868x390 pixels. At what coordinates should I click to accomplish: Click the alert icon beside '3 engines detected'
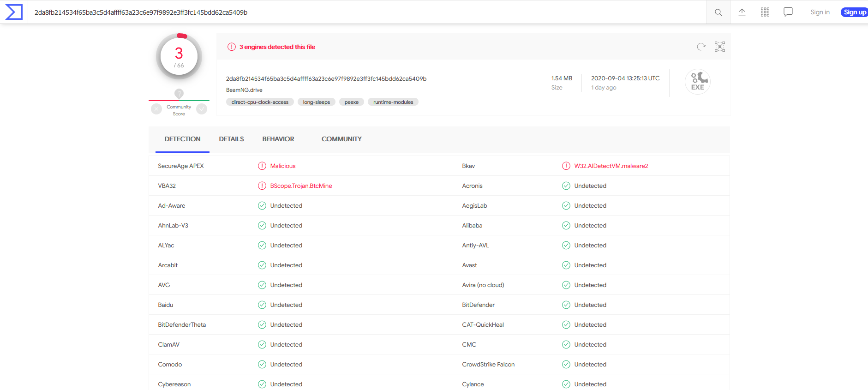click(232, 47)
